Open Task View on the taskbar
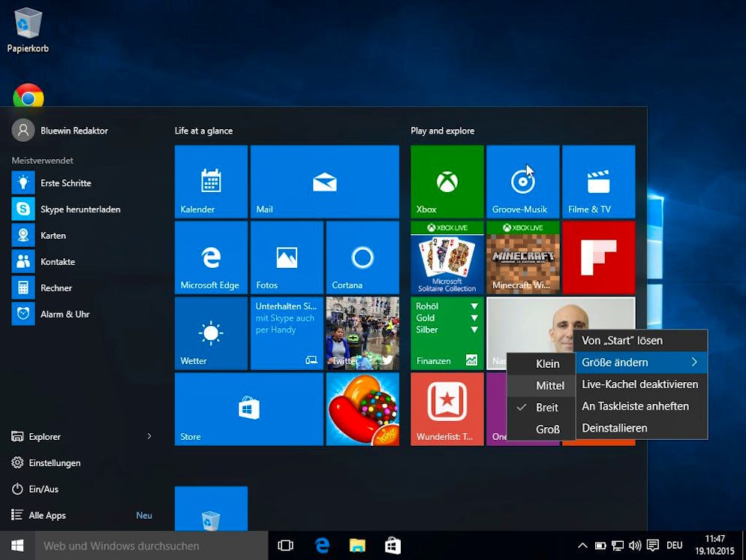The height and width of the screenshot is (560, 746). pyautogui.click(x=285, y=546)
